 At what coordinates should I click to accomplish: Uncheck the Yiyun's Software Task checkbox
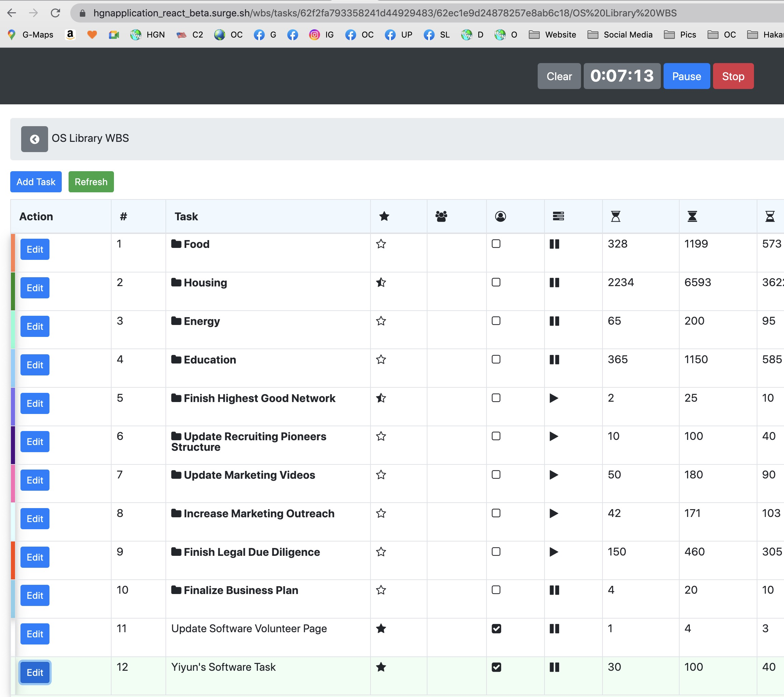coord(496,667)
